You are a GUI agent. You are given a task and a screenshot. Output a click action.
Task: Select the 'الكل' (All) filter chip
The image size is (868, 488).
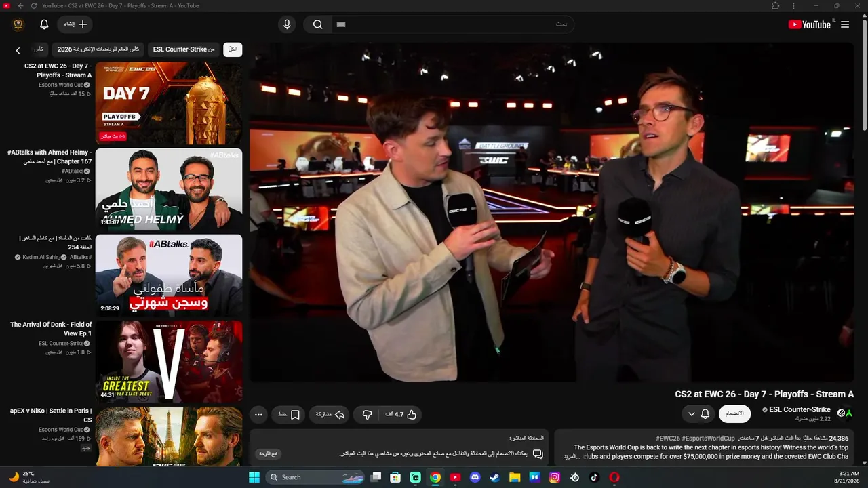(233, 49)
